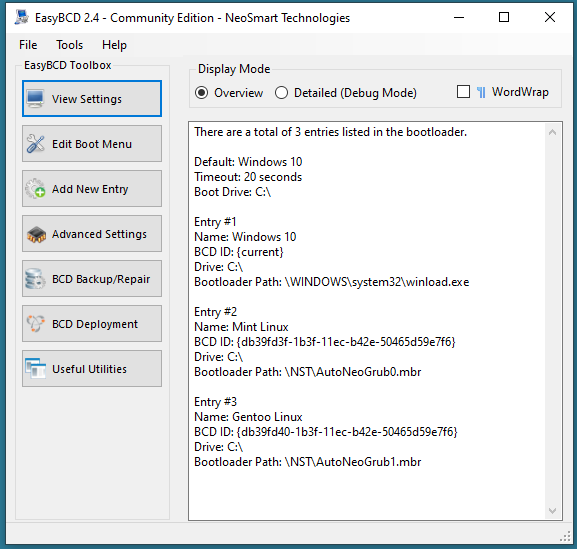The width and height of the screenshot is (577, 549).
Task: Click the windows icon for Useful Utilities
Action: (x=36, y=368)
